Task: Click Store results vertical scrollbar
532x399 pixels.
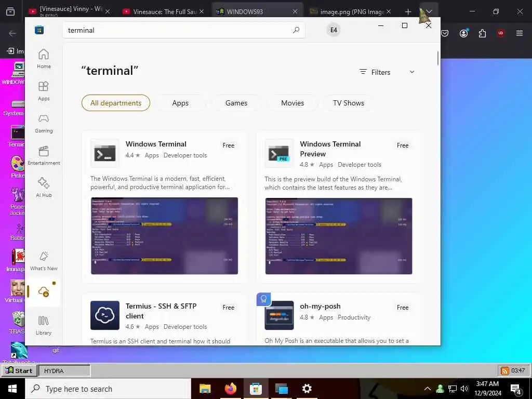Action: [x=437, y=58]
